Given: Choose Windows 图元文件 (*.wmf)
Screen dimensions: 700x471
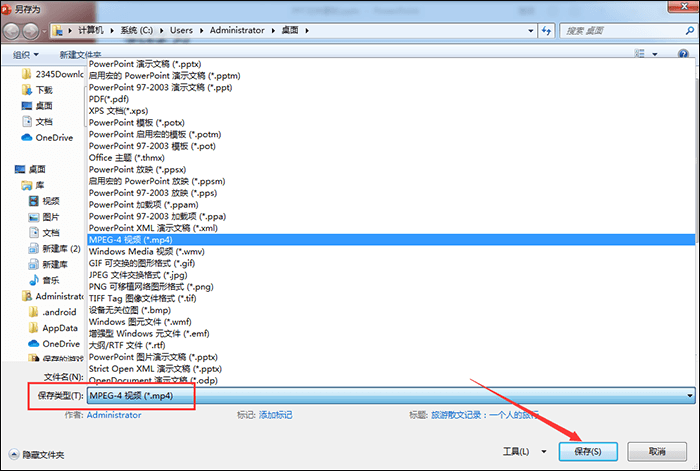Looking at the screenshot, I should click(x=391, y=322).
